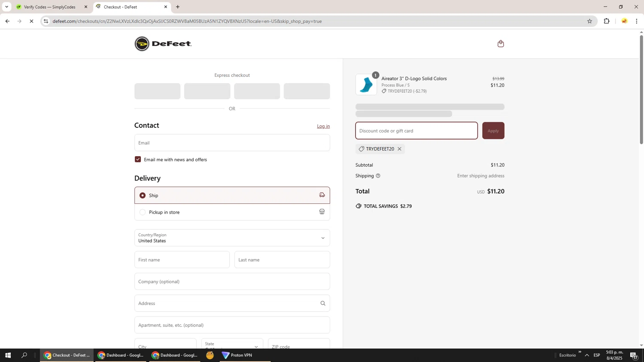Click the TOTAL SAVINGS $2.79 text

point(388,206)
